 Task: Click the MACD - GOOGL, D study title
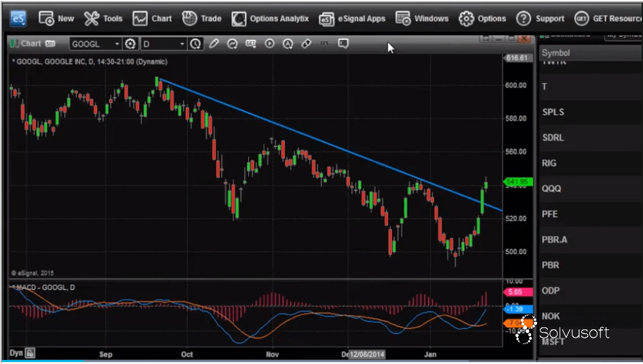(43, 287)
